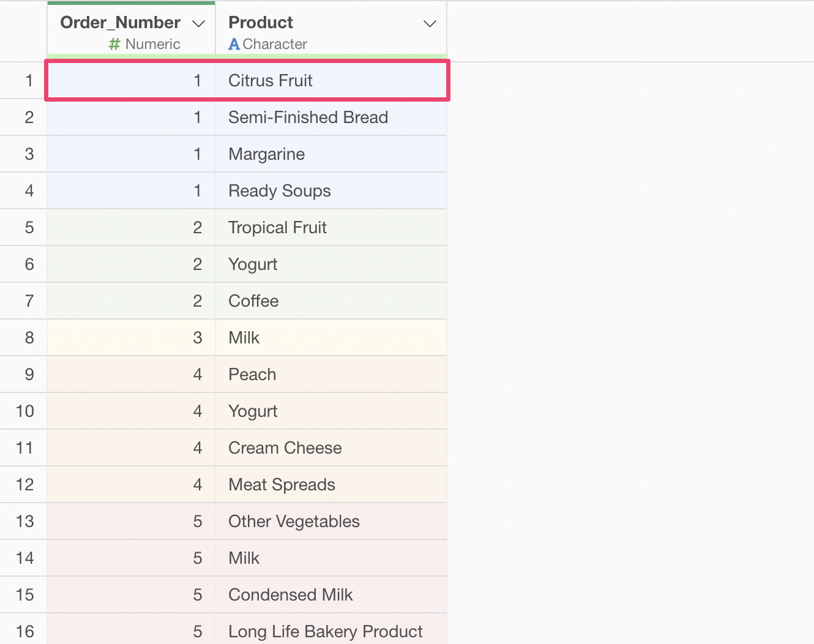The height and width of the screenshot is (644, 814).
Task: Select the Semi-Finished Bread cell
Action: (x=308, y=118)
